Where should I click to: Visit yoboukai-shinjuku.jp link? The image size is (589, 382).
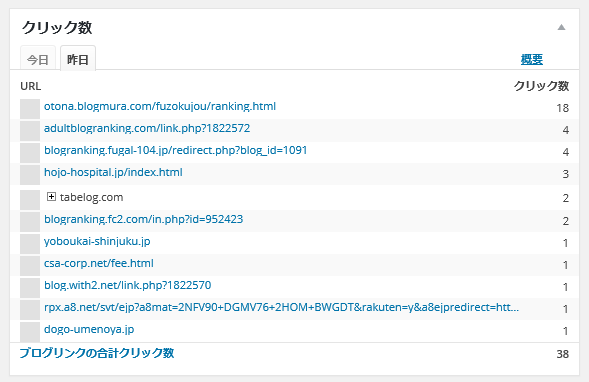[97, 241]
